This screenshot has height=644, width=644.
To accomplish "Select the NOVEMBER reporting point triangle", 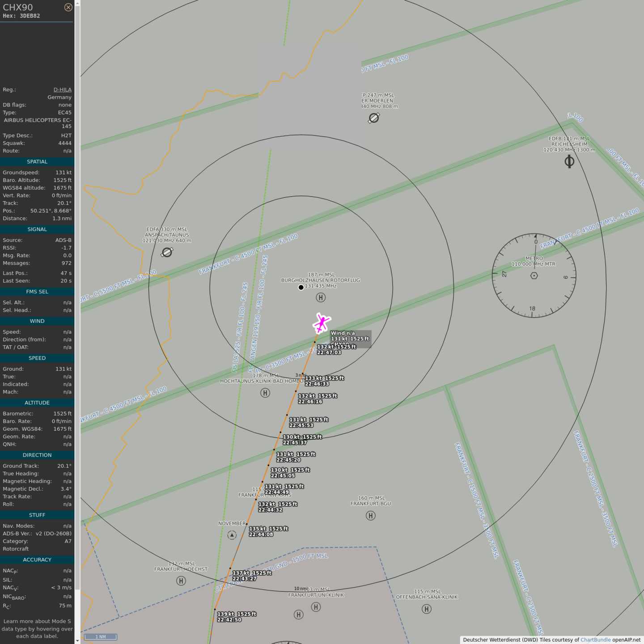I will 232,535.
